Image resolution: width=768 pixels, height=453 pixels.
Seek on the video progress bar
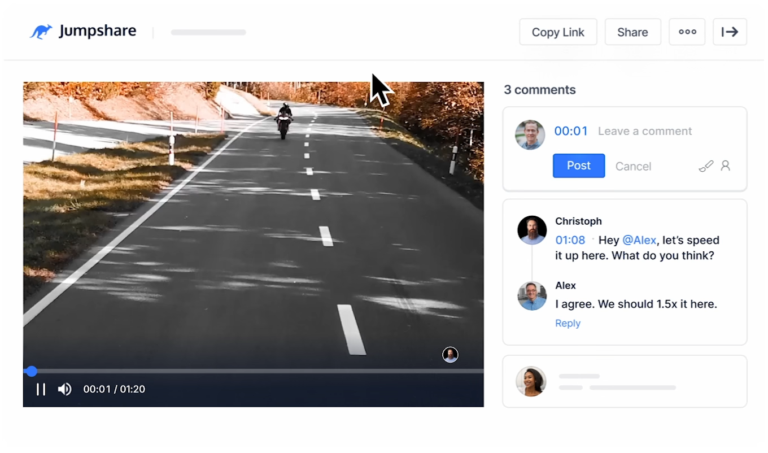[x=253, y=371]
